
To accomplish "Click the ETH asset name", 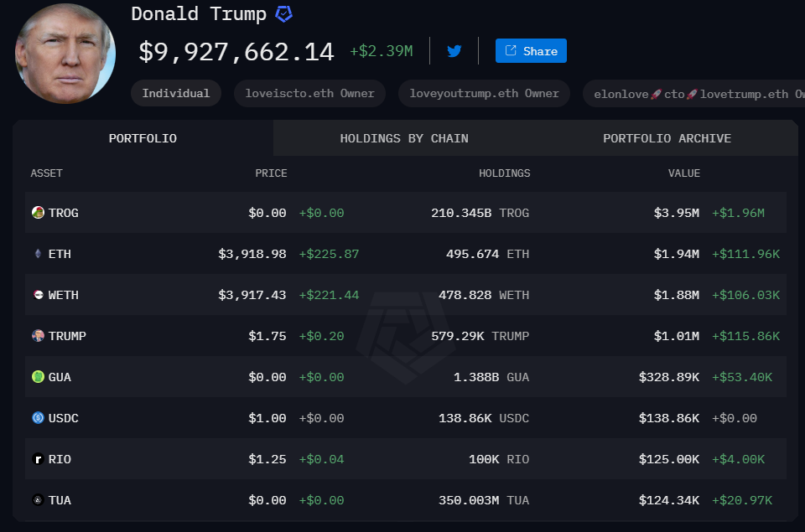I will 60,254.
